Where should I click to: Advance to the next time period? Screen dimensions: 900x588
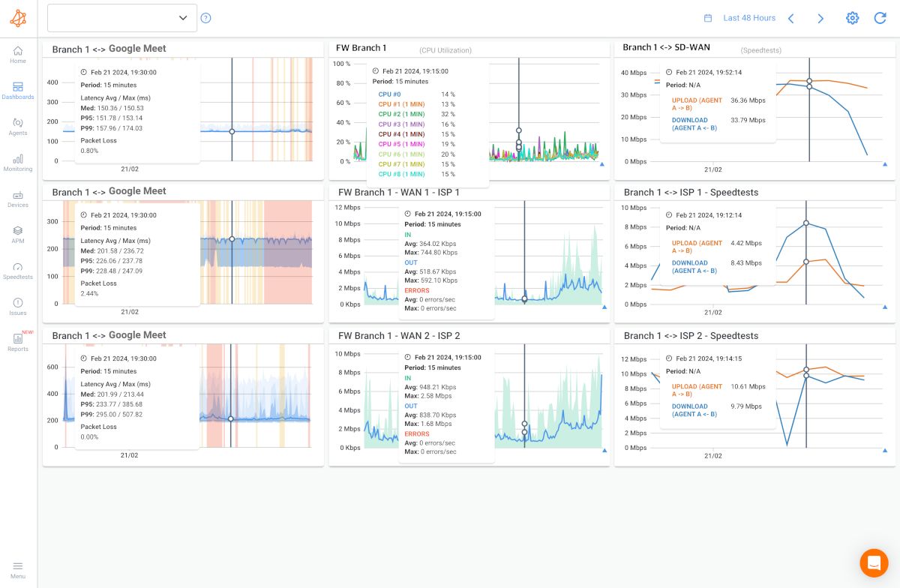pos(820,18)
